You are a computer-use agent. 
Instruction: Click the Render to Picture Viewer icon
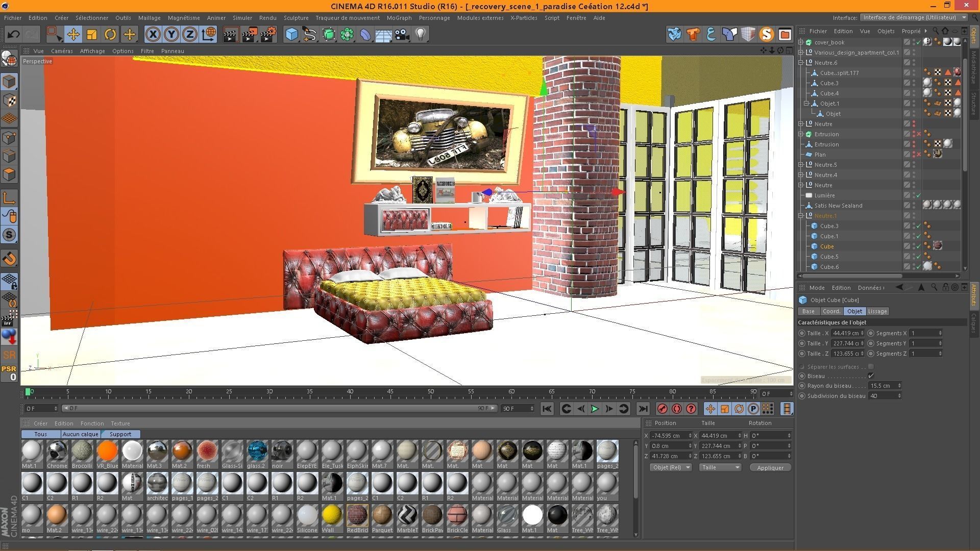point(250,35)
